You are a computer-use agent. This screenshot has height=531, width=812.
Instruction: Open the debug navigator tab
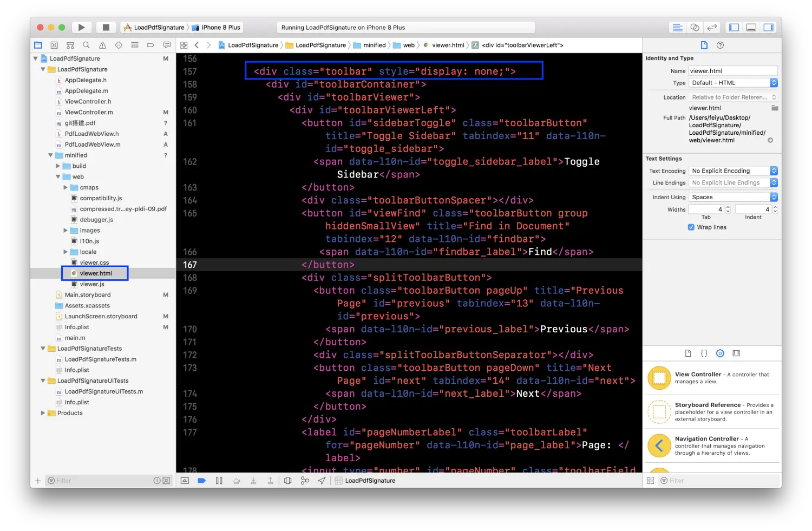tap(135, 45)
